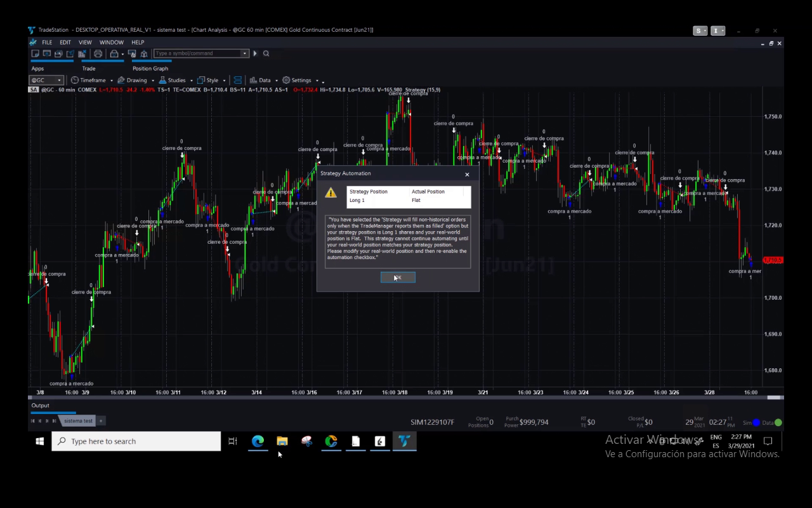The width and height of the screenshot is (812, 508).
Task: Click the chart horizontal scrollbar
Action: tap(406, 398)
